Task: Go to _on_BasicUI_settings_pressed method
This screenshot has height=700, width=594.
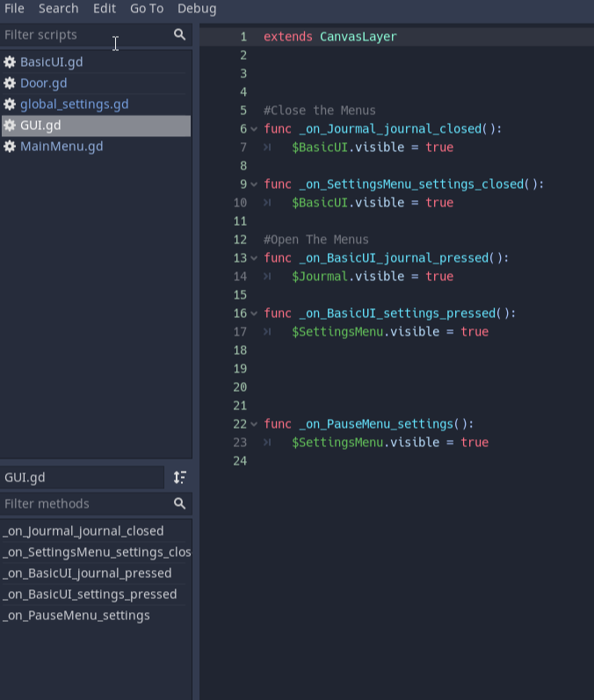Action: point(91,595)
